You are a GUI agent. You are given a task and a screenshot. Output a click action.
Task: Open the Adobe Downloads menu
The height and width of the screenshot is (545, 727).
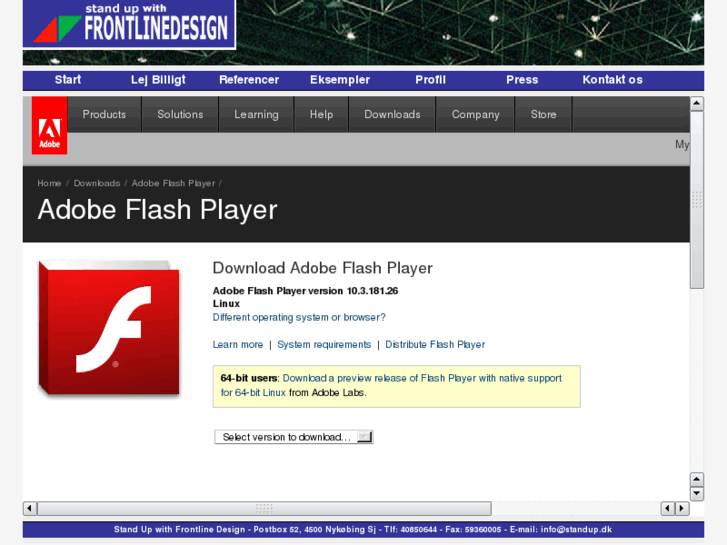pyautogui.click(x=392, y=115)
